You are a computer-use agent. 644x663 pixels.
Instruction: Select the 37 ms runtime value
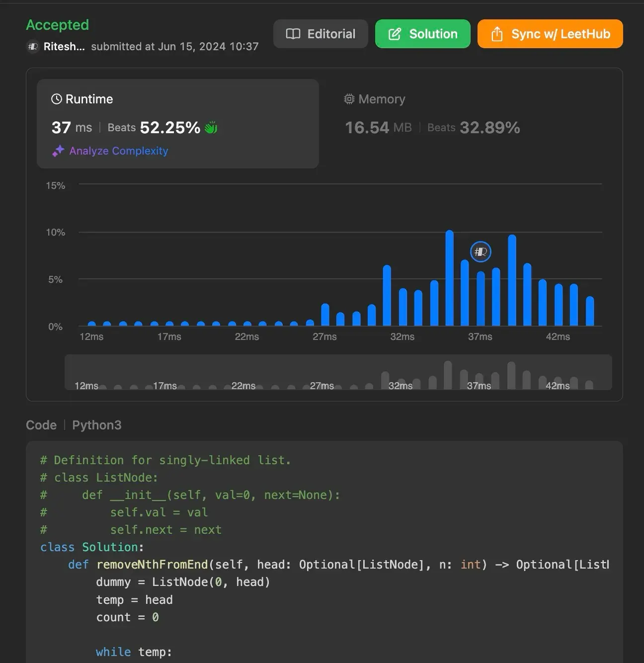coord(72,127)
